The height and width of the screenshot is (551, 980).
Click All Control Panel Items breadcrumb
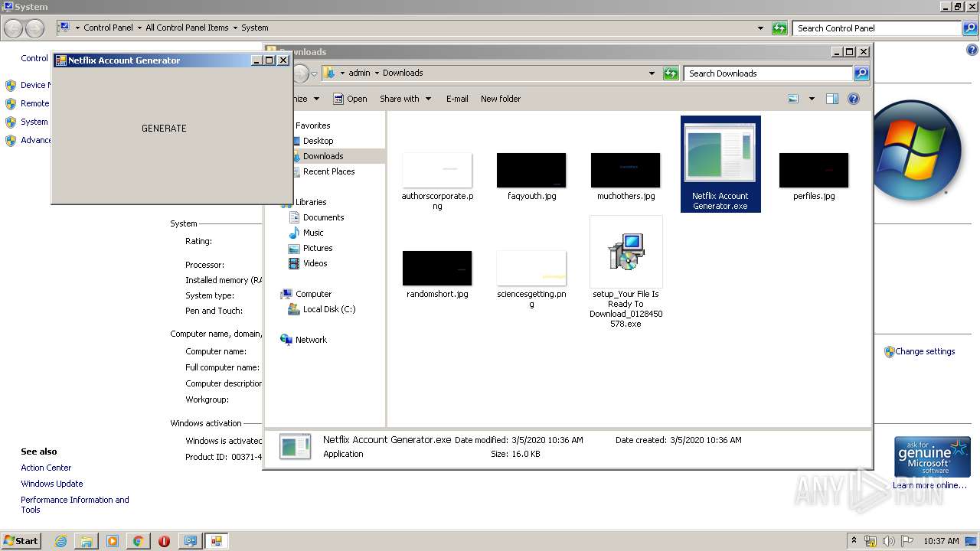[x=187, y=28]
